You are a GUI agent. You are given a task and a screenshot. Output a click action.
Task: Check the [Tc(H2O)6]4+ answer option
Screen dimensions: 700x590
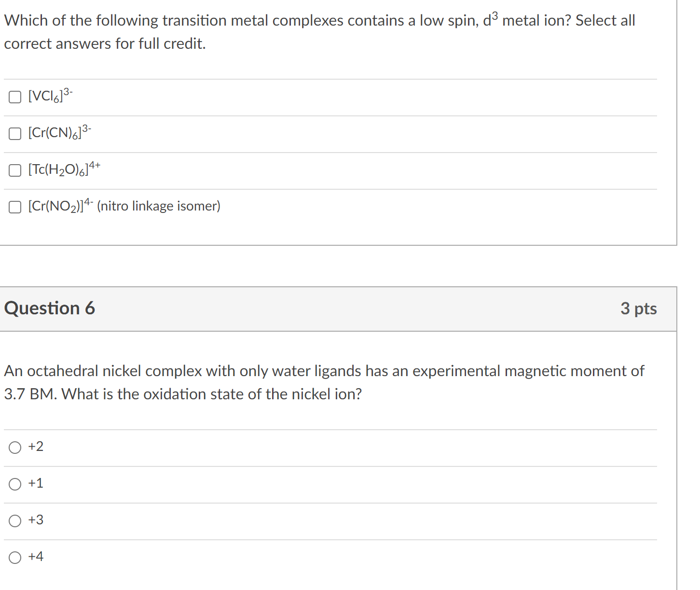pyautogui.click(x=14, y=170)
